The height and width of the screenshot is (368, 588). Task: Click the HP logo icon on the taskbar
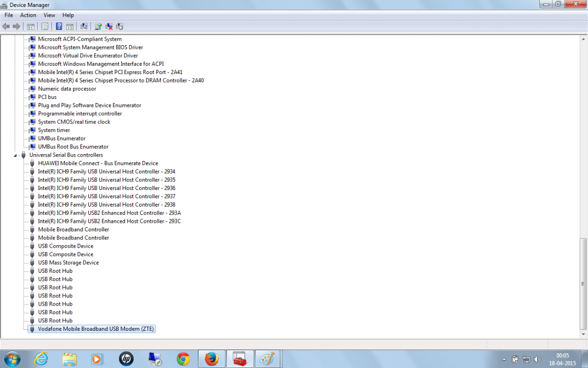click(126, 359)
